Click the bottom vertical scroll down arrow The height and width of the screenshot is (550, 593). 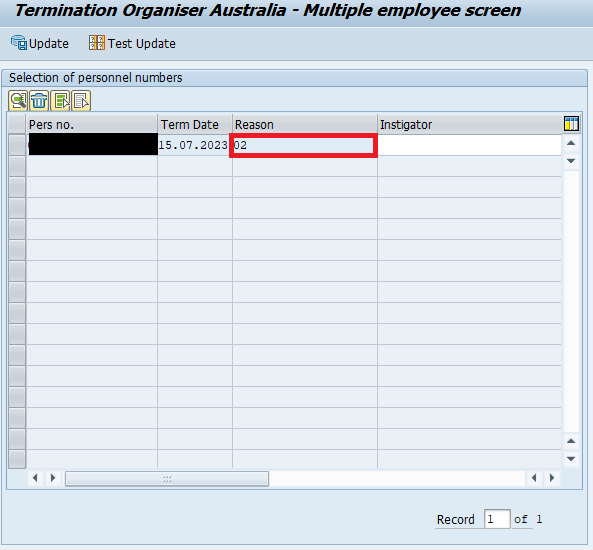pos(571,459)
